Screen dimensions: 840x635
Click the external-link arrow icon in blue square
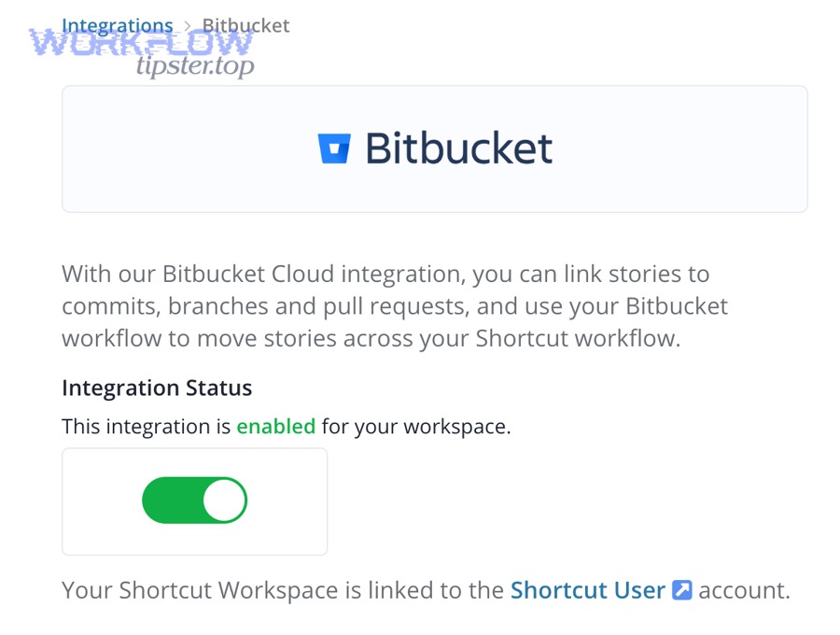[682, 590]
